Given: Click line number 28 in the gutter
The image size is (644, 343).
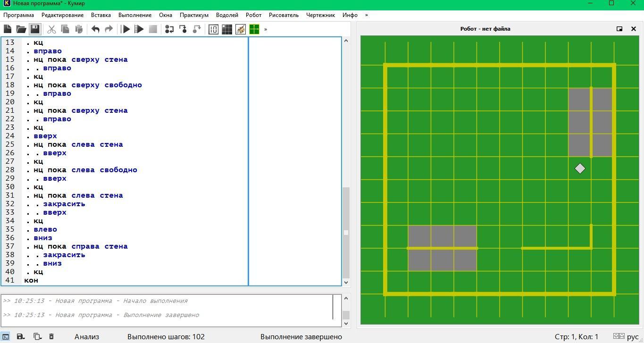Looking at the screenshot, I should coord(9,170).
